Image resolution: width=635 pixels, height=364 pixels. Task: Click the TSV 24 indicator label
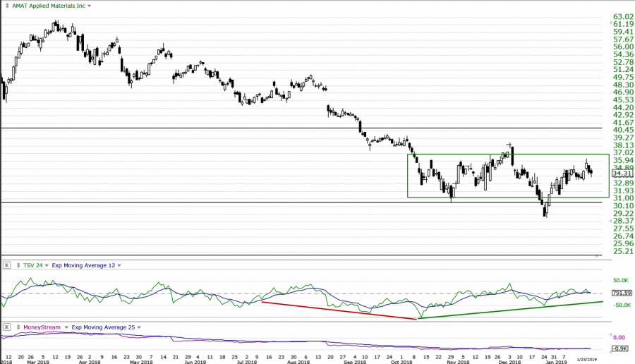[x=32, y=265]
